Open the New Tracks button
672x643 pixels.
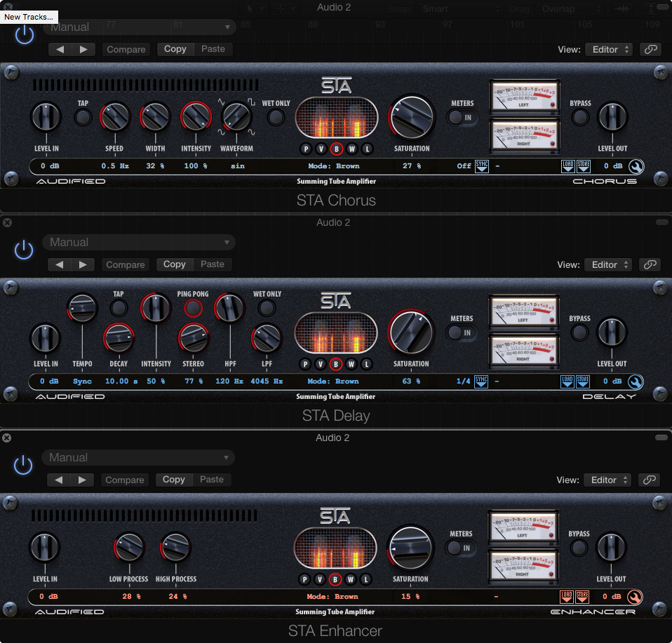click(x=29, y=17)
